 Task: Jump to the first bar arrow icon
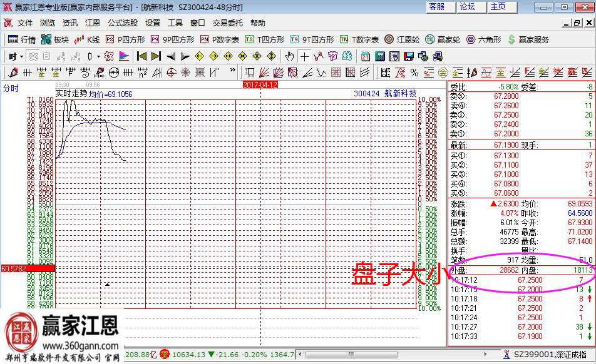click(x=142, y=56)
